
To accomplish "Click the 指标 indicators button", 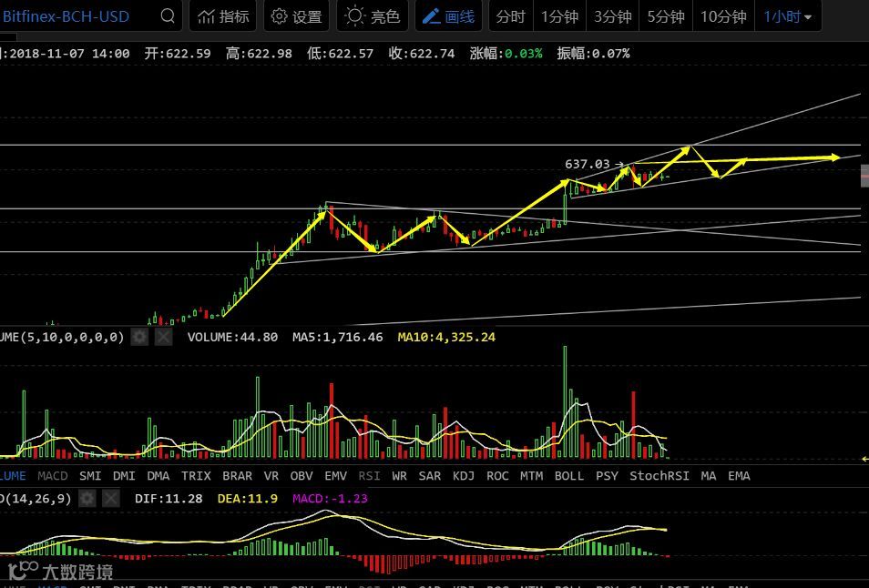I will coord(223,16).
